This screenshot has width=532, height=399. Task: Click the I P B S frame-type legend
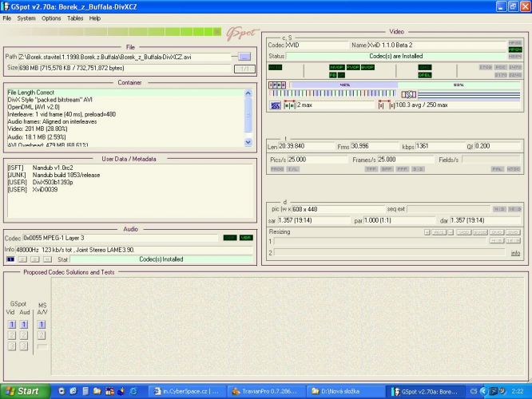[277, 85]
